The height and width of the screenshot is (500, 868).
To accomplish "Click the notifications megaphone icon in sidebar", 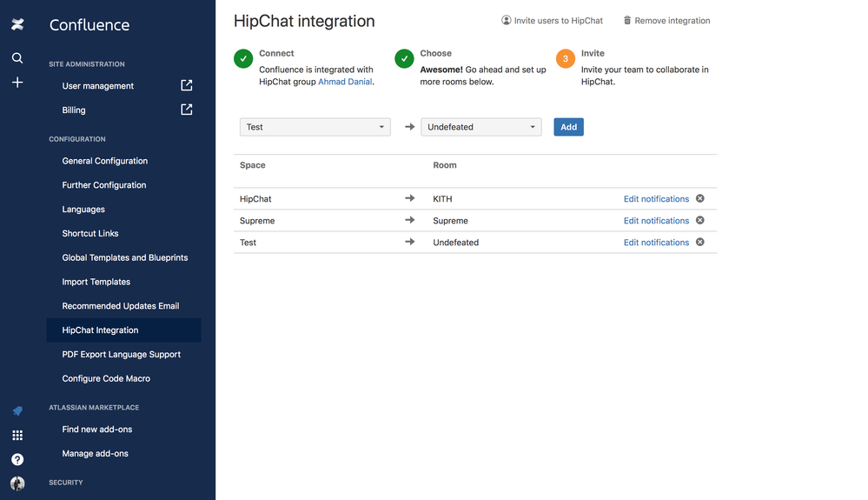I will click(17, 410).
